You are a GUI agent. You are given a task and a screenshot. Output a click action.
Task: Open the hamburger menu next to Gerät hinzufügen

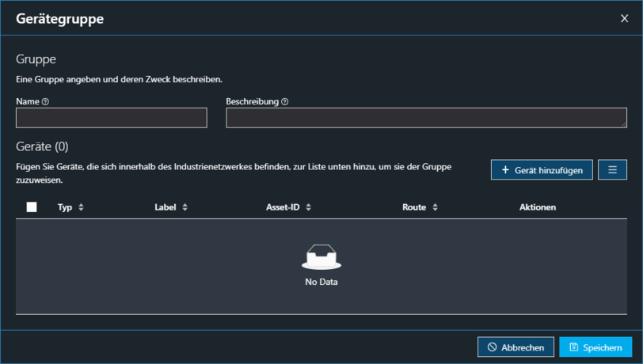[612, 170]
